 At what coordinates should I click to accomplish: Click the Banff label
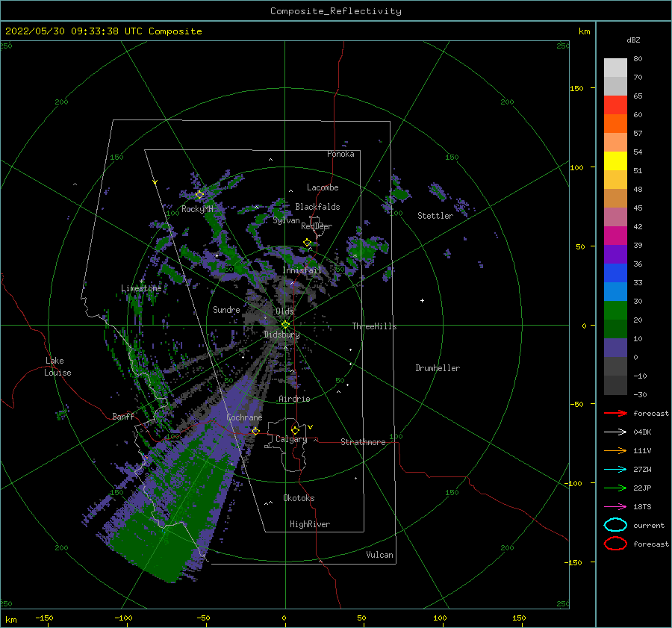tap(123, 416)
